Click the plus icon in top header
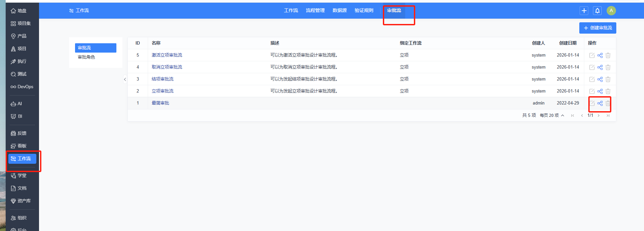 [x=584, y=11]
